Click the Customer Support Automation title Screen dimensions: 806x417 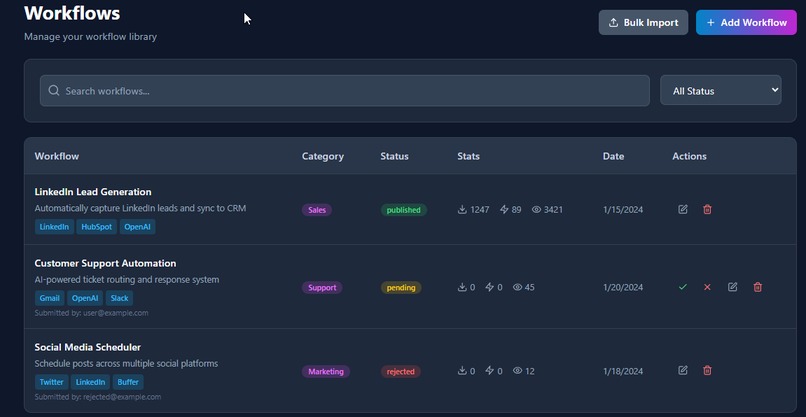(x=105, y=263)
